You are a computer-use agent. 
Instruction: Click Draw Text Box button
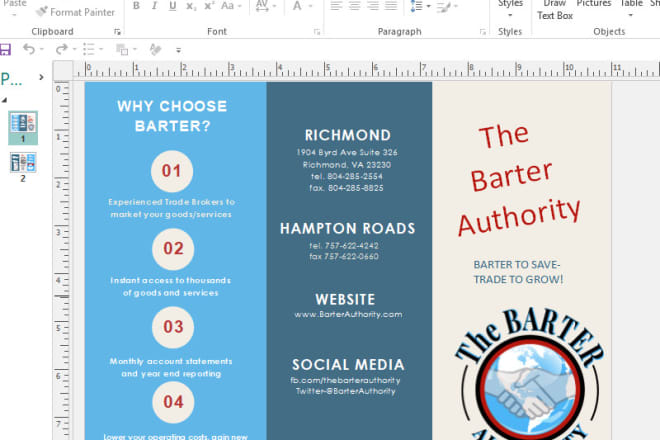click(555, 10)
